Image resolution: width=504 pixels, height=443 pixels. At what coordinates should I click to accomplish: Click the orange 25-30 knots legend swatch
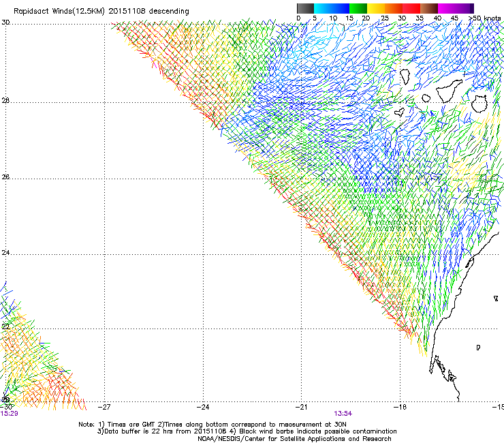394,8
